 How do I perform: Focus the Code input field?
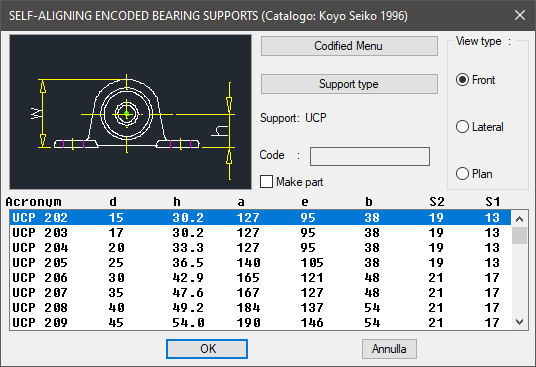370,157
